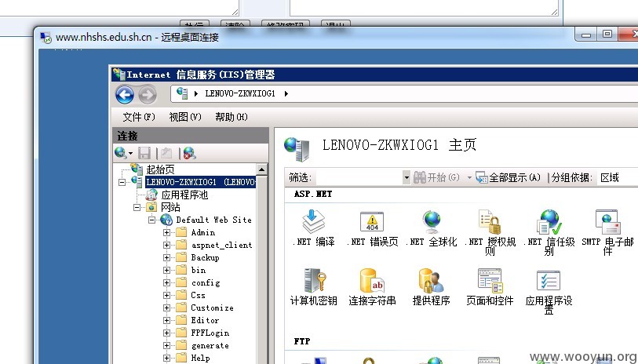
Task: Click the delete connection icon in 连接 toolbar
Action: [x=189, y=153]
